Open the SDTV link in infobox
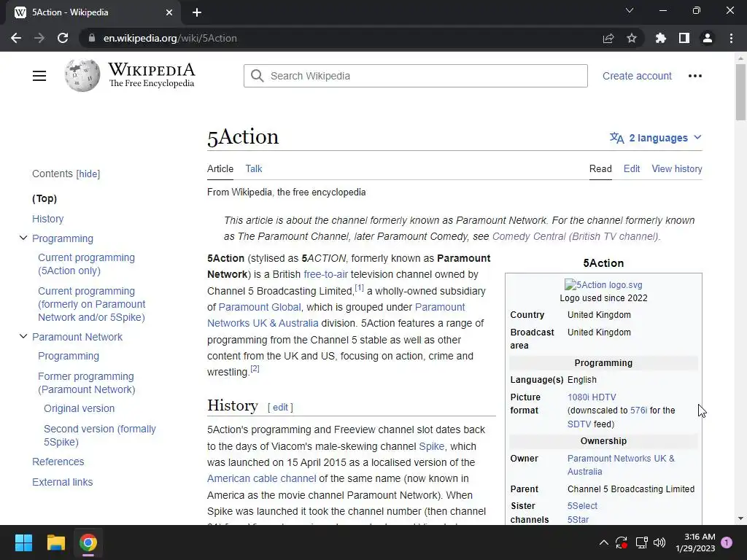This screenshot has height=560, width=747. [x=578, y=424]
